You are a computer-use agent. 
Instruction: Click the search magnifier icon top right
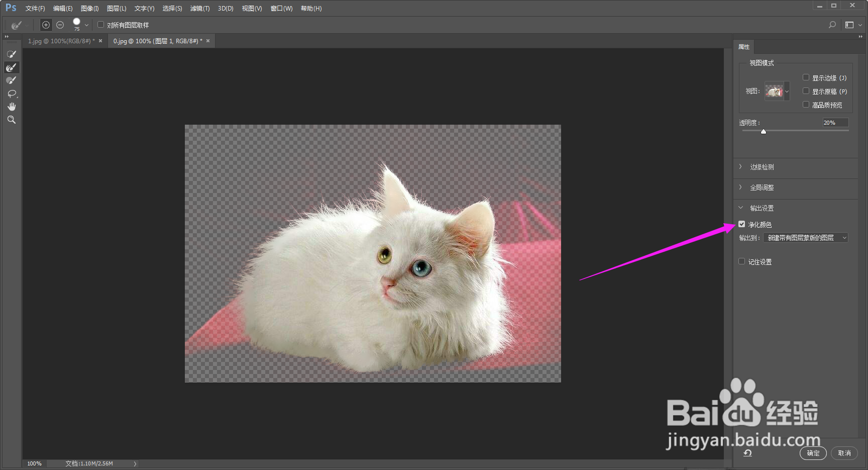coord(832,25)
